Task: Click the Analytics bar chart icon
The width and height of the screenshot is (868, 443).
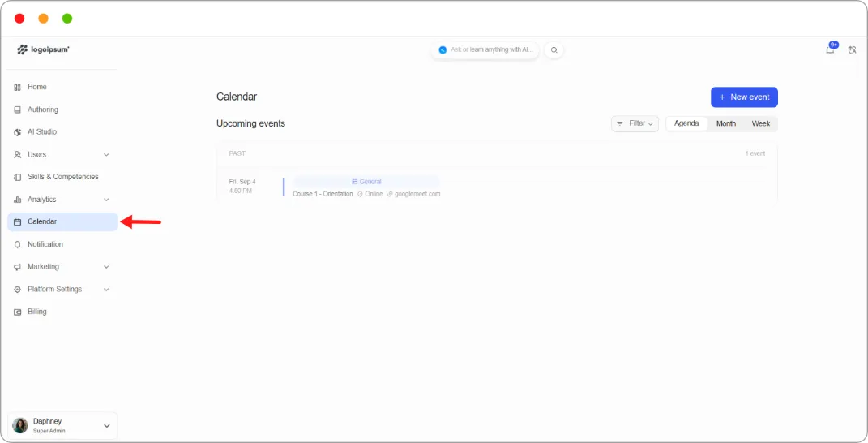Action: (17, 200)
